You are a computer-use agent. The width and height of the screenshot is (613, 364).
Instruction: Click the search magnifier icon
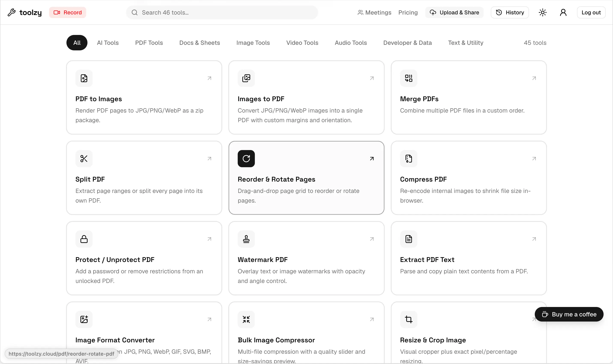pyautogui.click(x=134, y=12)
